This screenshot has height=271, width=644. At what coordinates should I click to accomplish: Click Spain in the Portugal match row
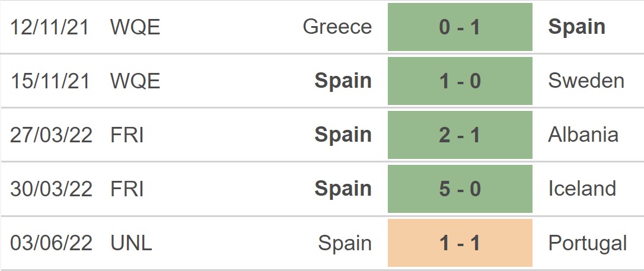(345, 244)
